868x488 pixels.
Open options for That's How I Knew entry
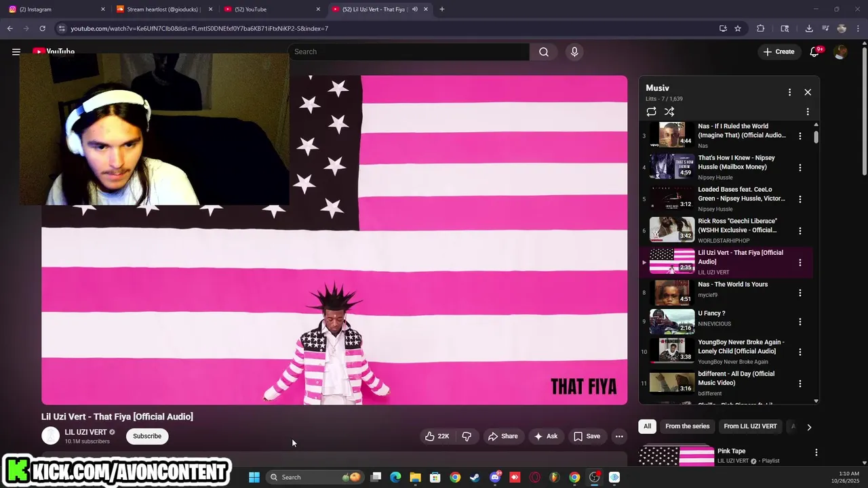tap(800, 167)
